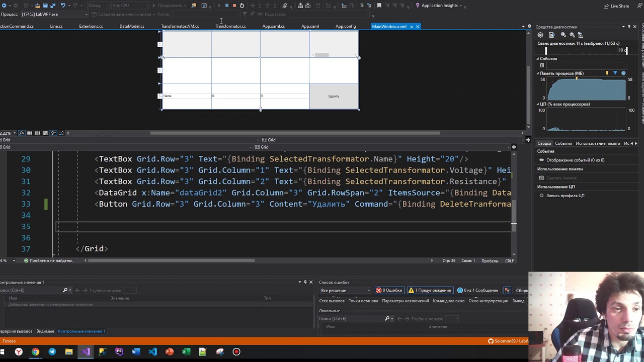Viewport: 644px width, 362px height.
Task: Open Telegram from the taskbar
Action: click(x=52, y=352)
